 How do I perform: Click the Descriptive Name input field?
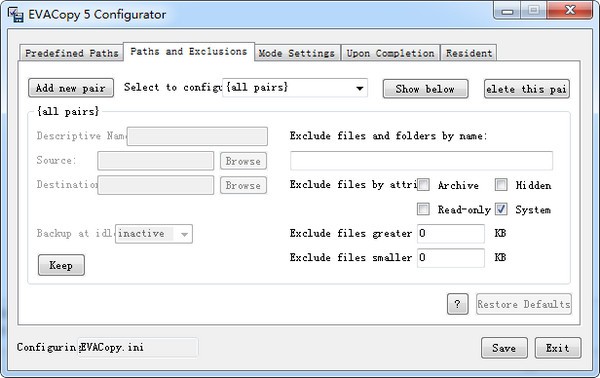pos(197,136)
